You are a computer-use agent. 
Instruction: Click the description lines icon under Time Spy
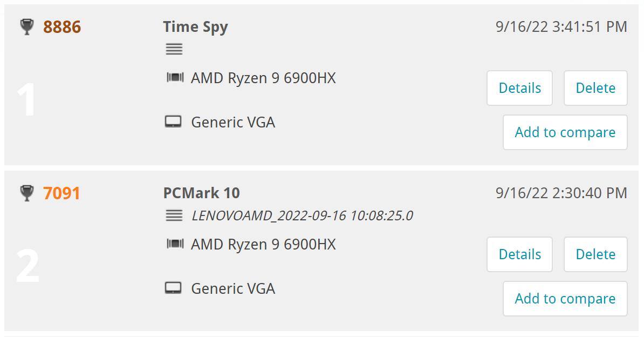click(x=174, y=49)
